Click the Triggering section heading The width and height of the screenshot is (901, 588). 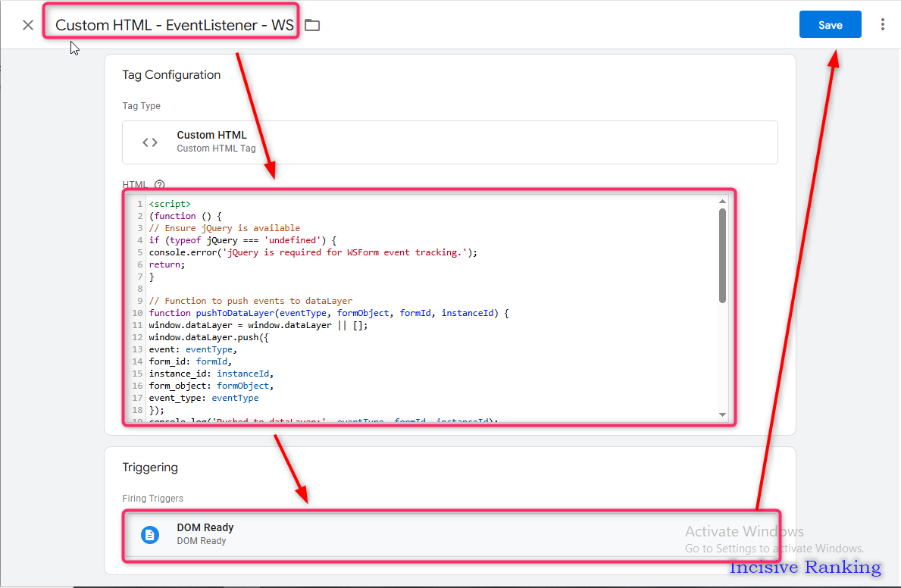(x=150, y=468)
